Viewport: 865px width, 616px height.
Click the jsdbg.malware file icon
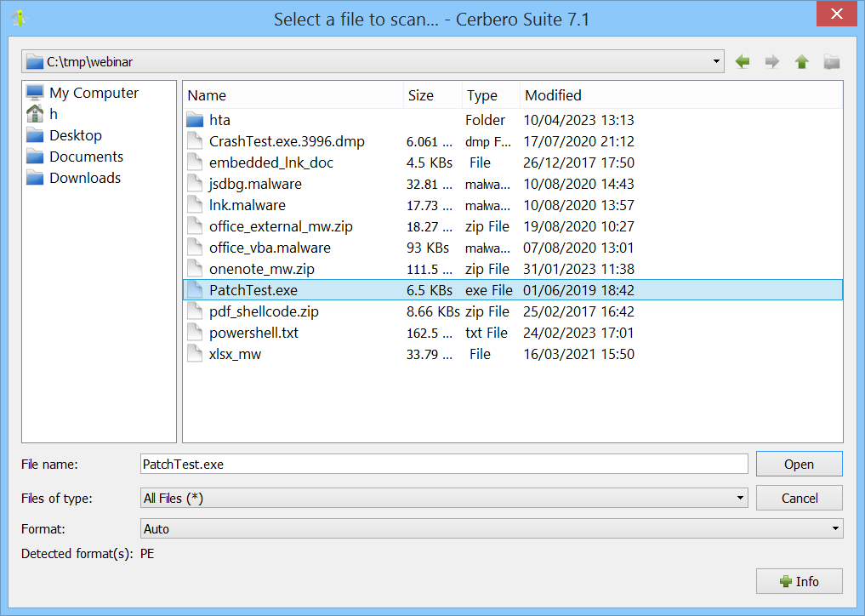pos(195,184)
